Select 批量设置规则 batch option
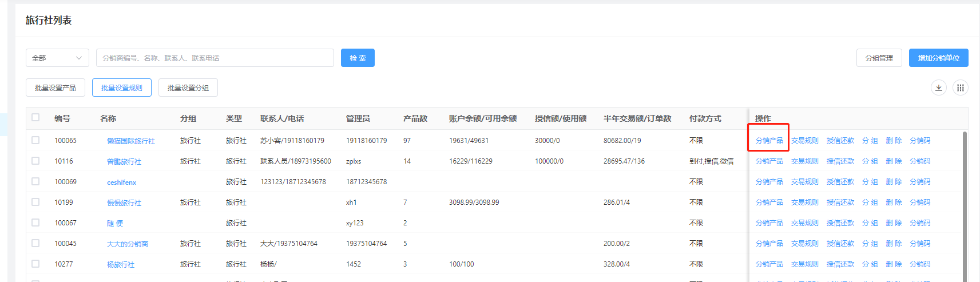The width and height of the screenshot is (980, 282). (122, 88)
